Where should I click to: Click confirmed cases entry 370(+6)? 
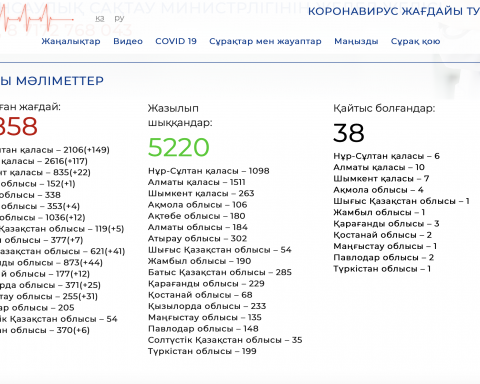[73, 330]
